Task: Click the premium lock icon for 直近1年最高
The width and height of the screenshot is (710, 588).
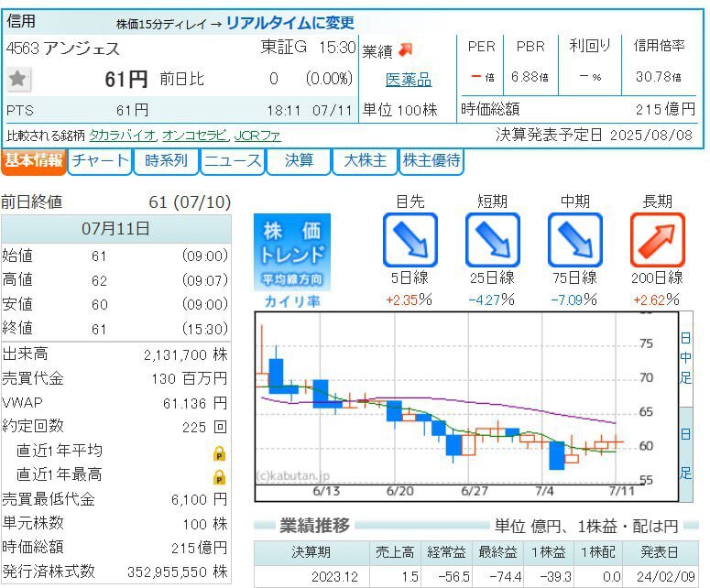Action: coord(219,476)
